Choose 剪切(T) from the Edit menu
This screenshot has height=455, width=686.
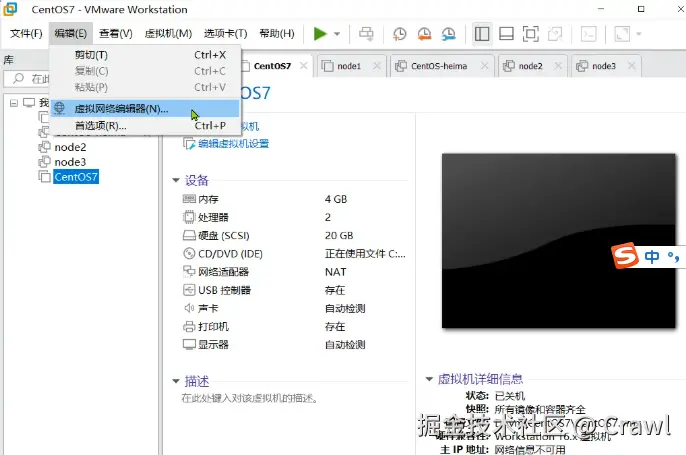point(145,55)
